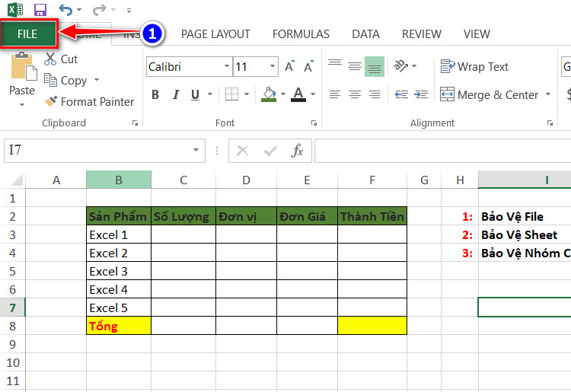Click the Sản Phẩm header cell
Image resolution: width=571 pixels, height=392 pixels.
(119, 217)
